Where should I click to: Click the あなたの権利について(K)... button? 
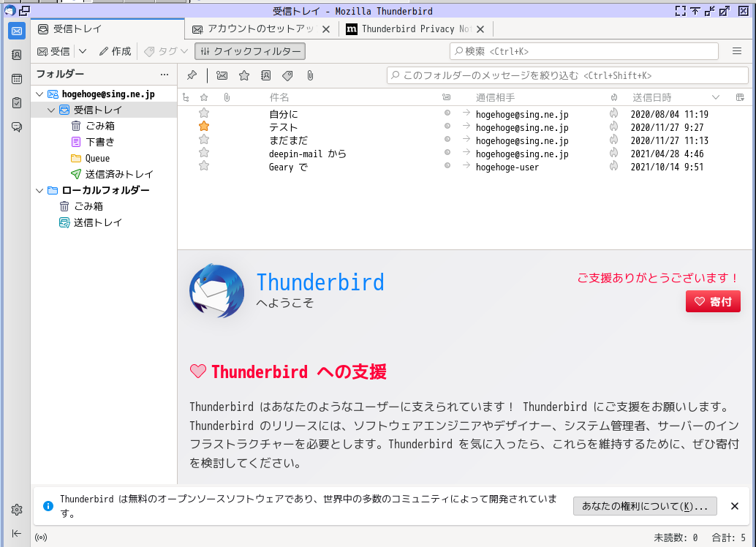tap(645, 506)
